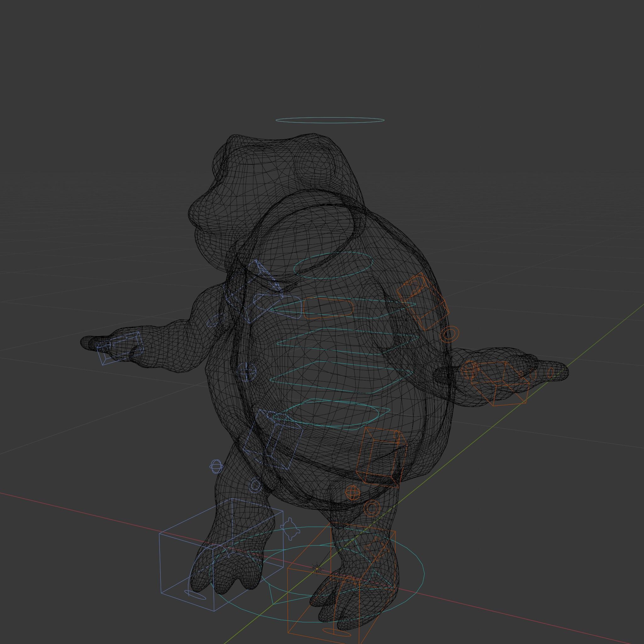
Task: Select the orange sphere gizmo near the right knee
Action: pyautogui.click(x=352, y=492)
